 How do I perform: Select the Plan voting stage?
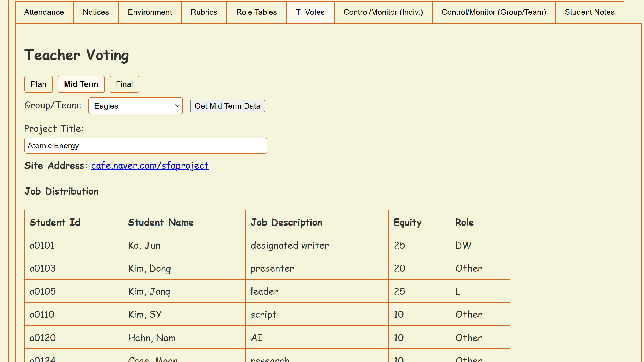point(38,84)
